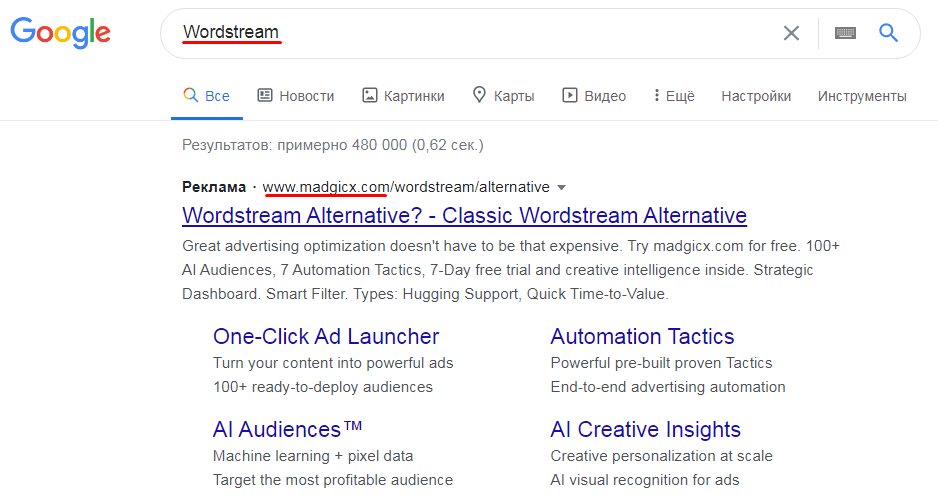The height and width of the screenshot is (502, 938).
Task: Open the Видео tab
Action: point(594,96)
